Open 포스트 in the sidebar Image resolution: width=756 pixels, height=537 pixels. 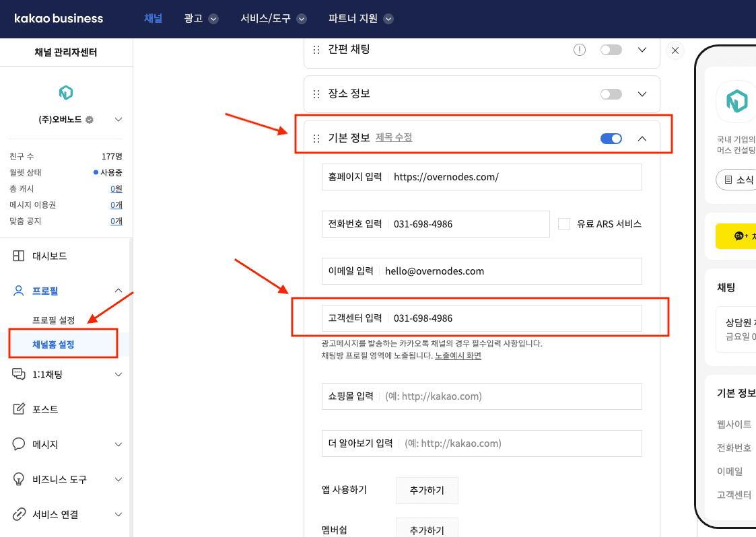click(x=45, y=409)
